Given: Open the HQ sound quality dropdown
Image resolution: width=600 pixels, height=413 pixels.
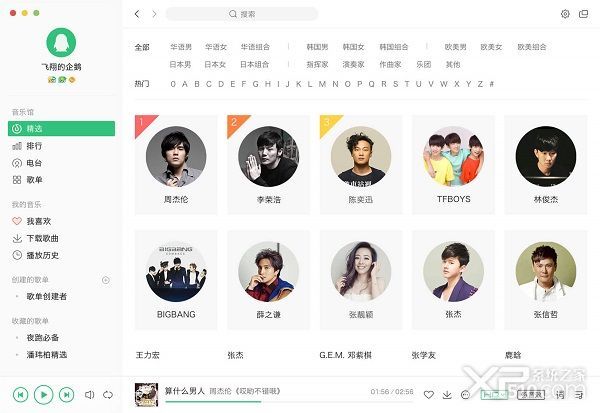Looking at the screenshot, I should tap(494, 395).
